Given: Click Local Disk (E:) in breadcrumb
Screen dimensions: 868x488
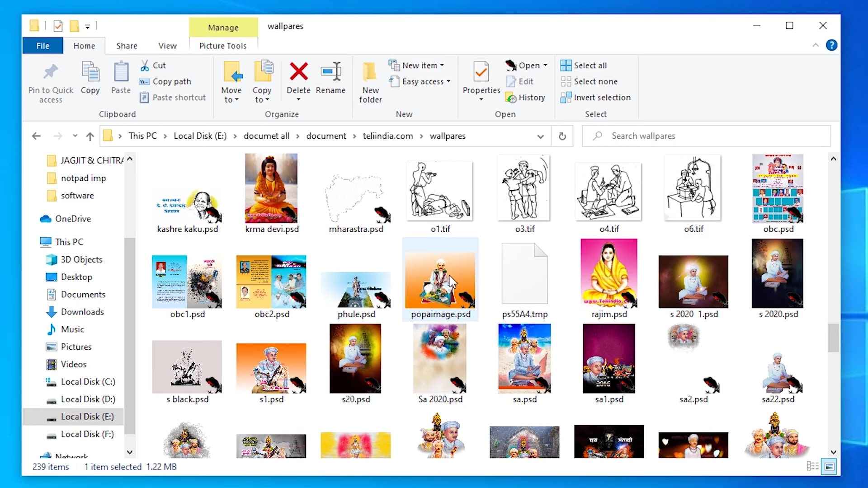Looking at the screenshot, I should coord(200,136).
